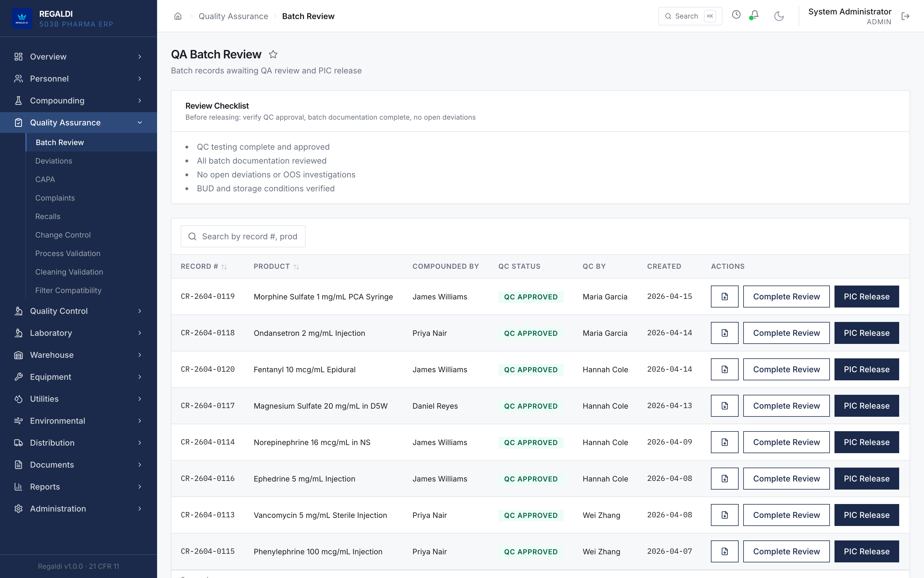PIC Release the Phenylephrine batch

pos(866,551)
